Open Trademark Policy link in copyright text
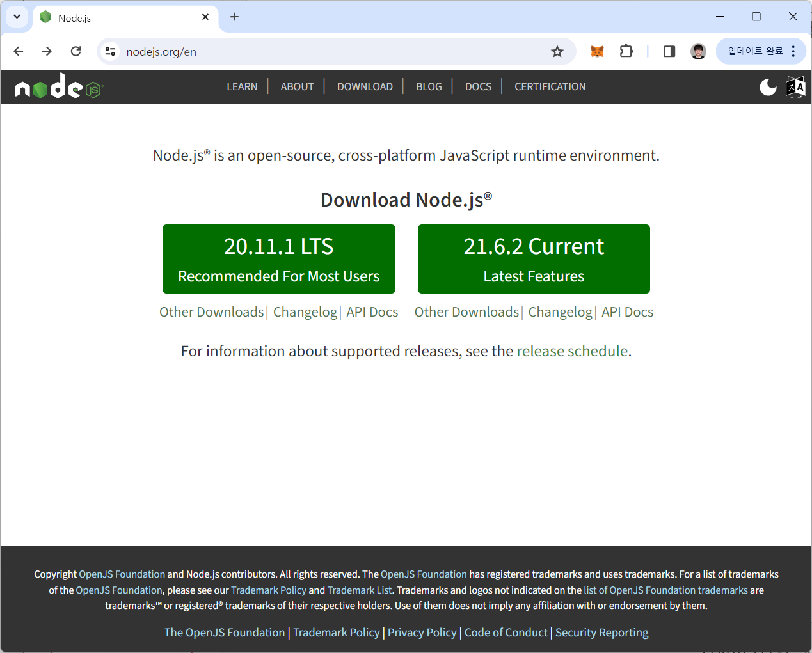 pos(269,590)
